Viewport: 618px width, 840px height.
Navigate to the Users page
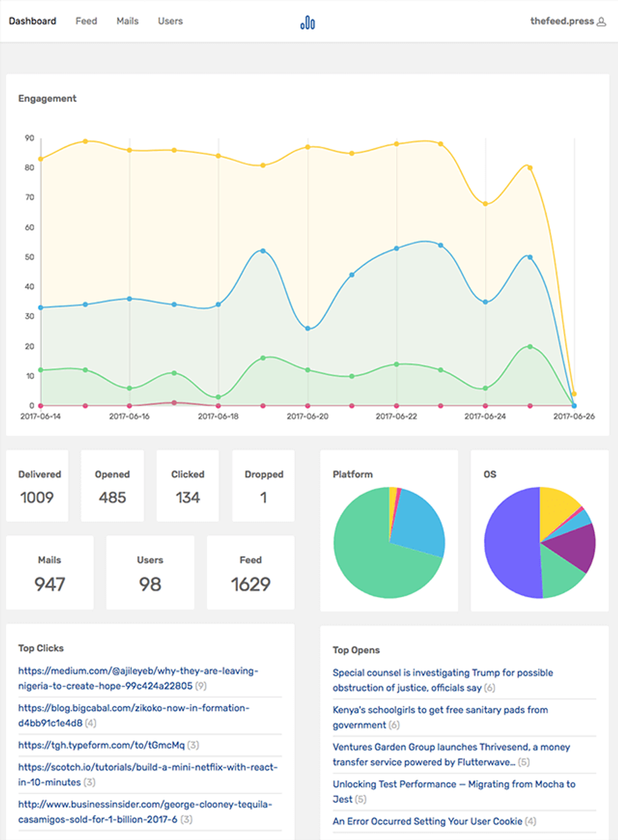170,21
